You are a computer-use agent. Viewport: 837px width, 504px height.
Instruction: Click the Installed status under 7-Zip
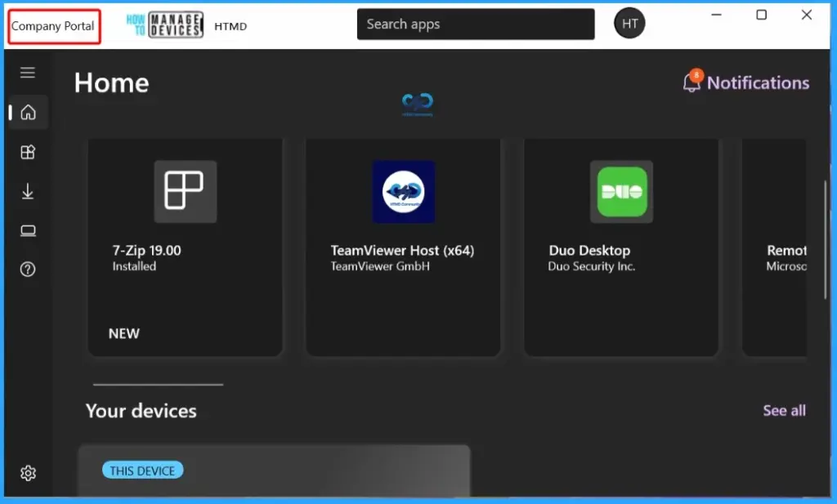click(134, 266)
